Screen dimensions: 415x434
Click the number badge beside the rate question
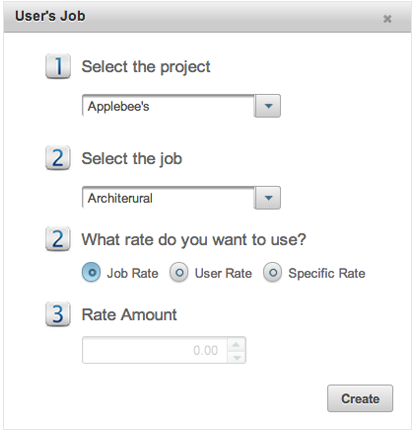click(58, 239)
